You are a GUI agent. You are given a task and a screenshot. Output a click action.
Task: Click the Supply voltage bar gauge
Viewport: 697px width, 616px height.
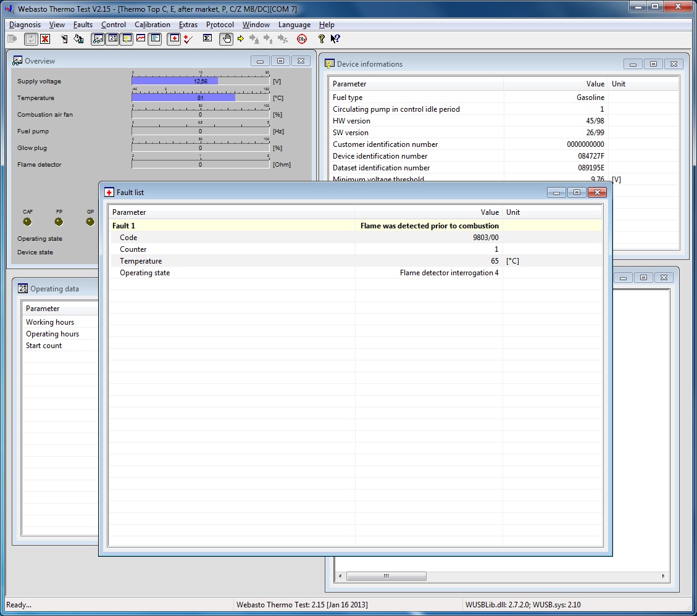click(201, 81)
